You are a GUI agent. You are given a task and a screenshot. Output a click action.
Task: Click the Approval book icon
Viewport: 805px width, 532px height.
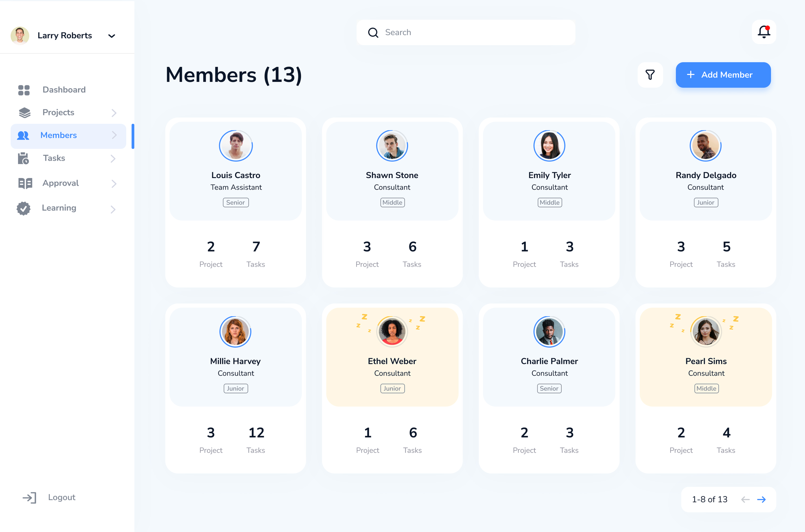[25, 183]
